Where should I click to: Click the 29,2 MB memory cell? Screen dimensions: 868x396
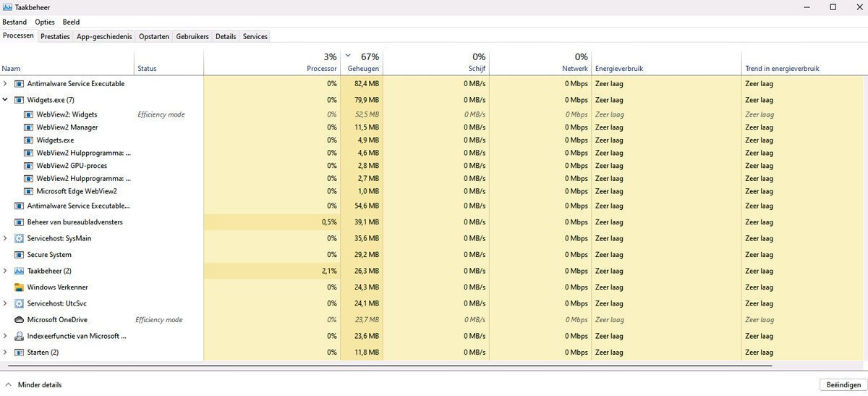coord(362,255)
